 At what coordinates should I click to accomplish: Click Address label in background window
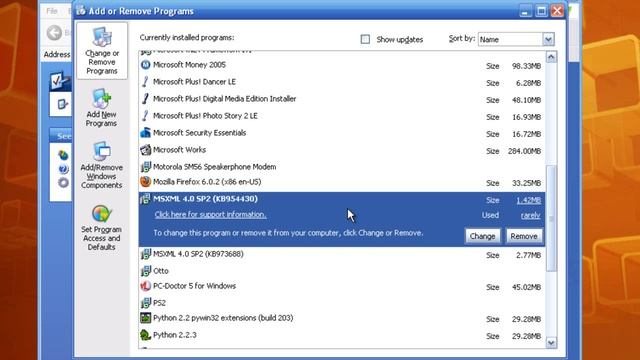coord(57,54)
